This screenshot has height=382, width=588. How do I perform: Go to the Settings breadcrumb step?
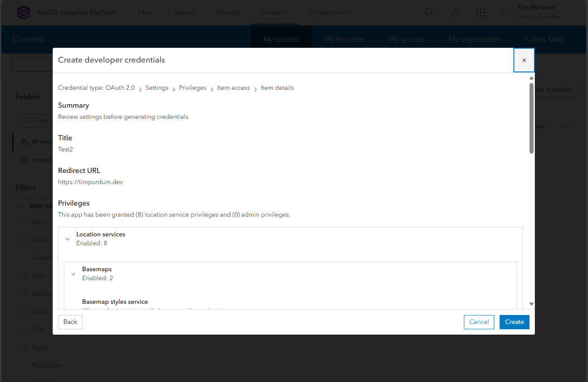(x=157, y=88)
